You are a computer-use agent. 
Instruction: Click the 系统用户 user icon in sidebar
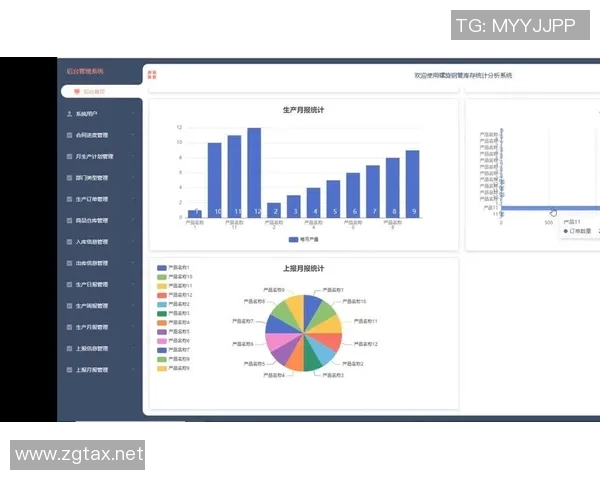[68, 114]
